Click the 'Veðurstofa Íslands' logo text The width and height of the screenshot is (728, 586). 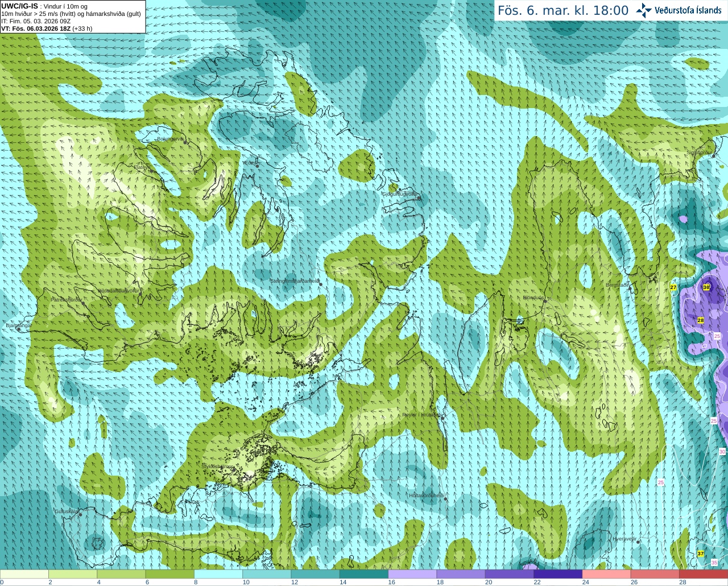click(688, 10)
